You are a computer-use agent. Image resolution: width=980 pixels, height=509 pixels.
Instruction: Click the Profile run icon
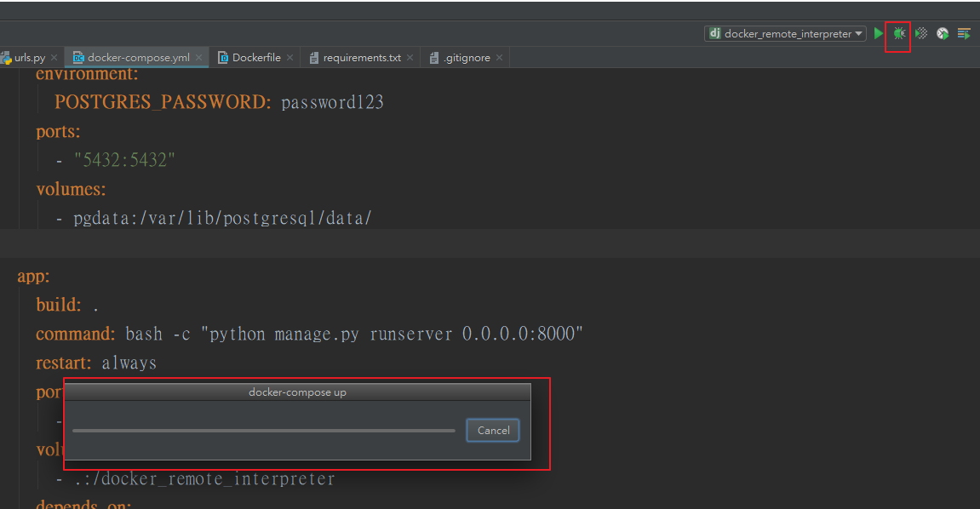943,33
